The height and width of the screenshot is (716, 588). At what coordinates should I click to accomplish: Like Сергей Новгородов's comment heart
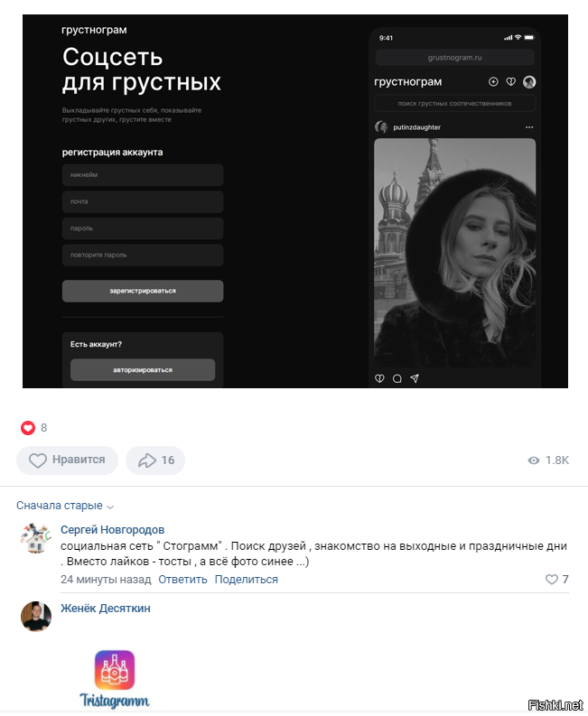coord(552,579)
